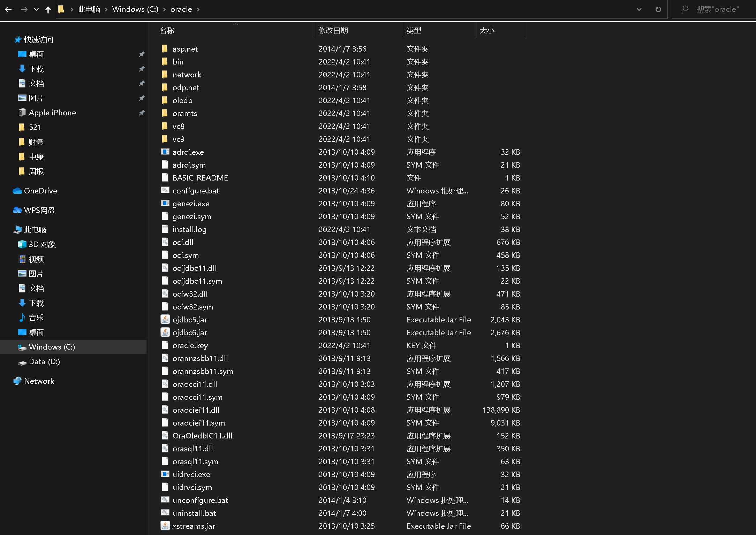Click the Refresh button in address bar
Screen dimensions: 756x535
(658, 9)
